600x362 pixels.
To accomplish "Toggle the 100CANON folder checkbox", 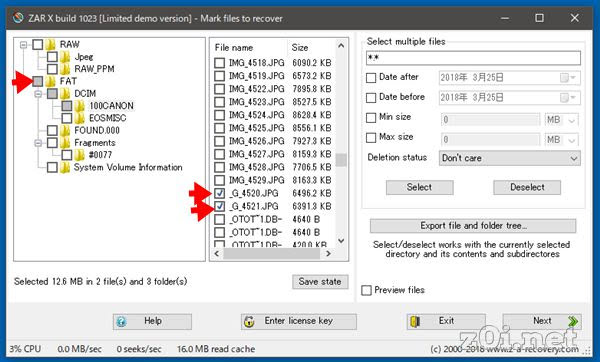I will (67, 106).
